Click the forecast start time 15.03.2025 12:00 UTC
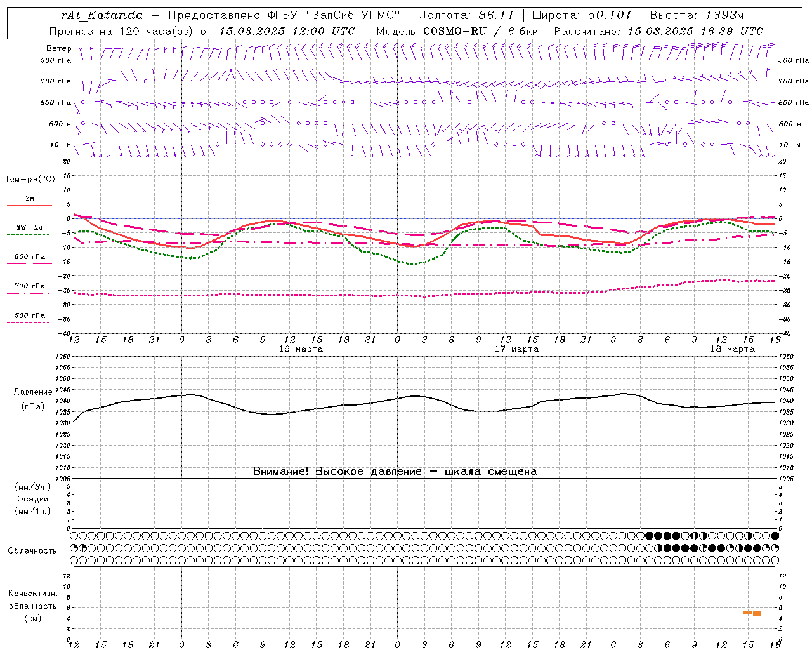Screen dimensions: 812x650 pyautogui.click(x=286, y=30)
